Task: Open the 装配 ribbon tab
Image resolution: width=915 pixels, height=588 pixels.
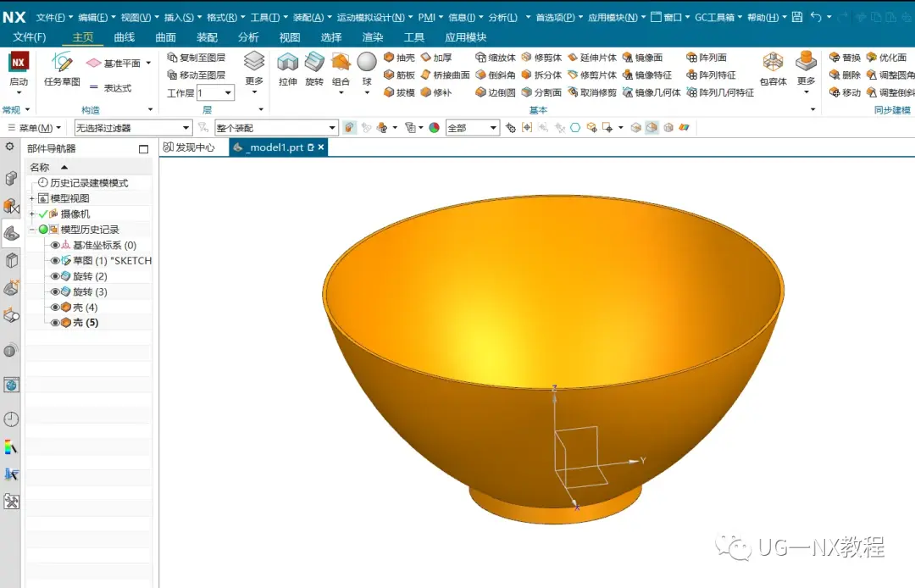Action: [x=208, y=37]
